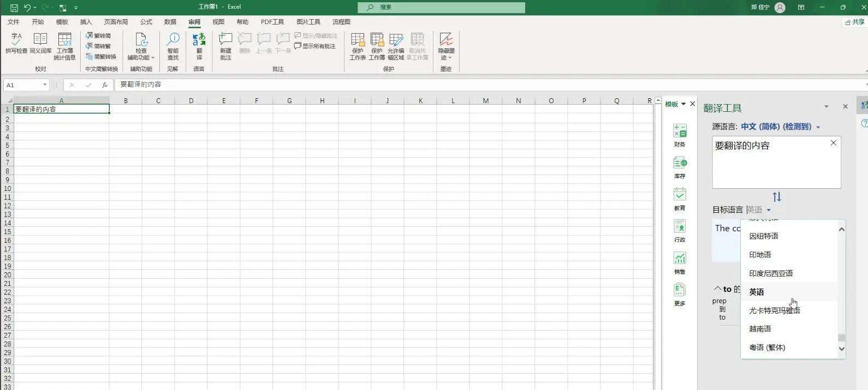Collapse the 'to 的' dictionary entry
The image size is (868, 390).
point(718,289)
